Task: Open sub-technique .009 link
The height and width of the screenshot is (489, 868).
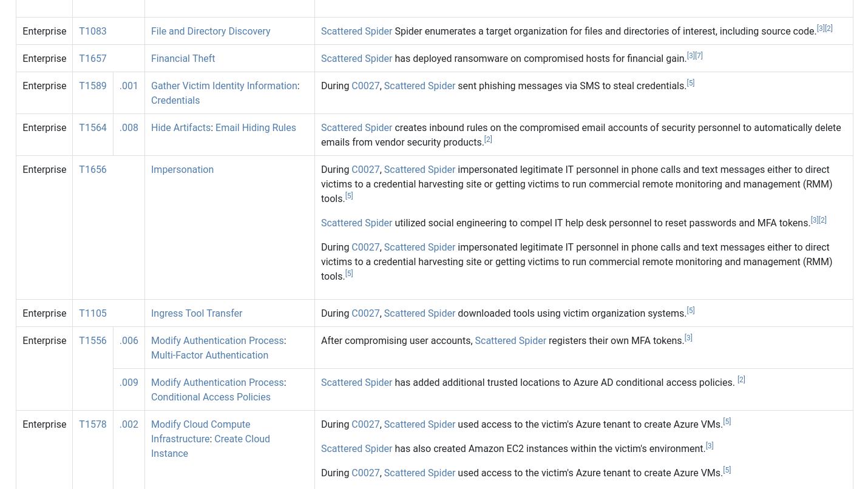Action: (x=129, y=382)
